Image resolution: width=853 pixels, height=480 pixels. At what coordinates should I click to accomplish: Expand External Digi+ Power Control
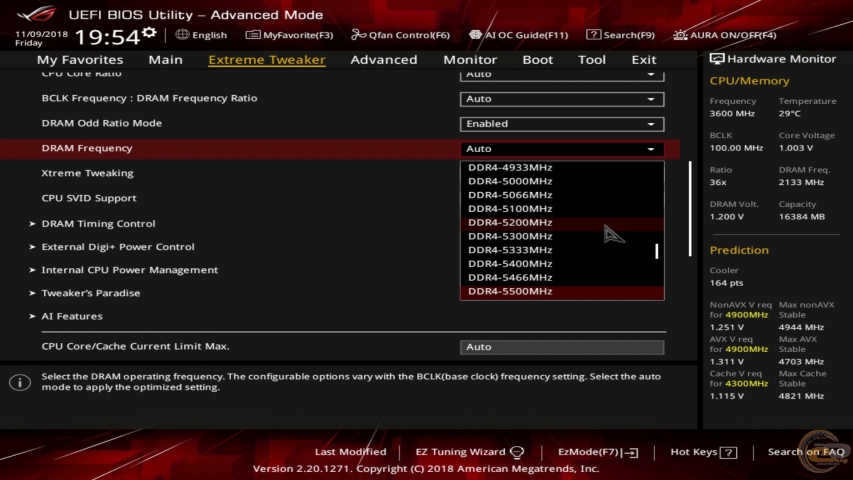118,247
